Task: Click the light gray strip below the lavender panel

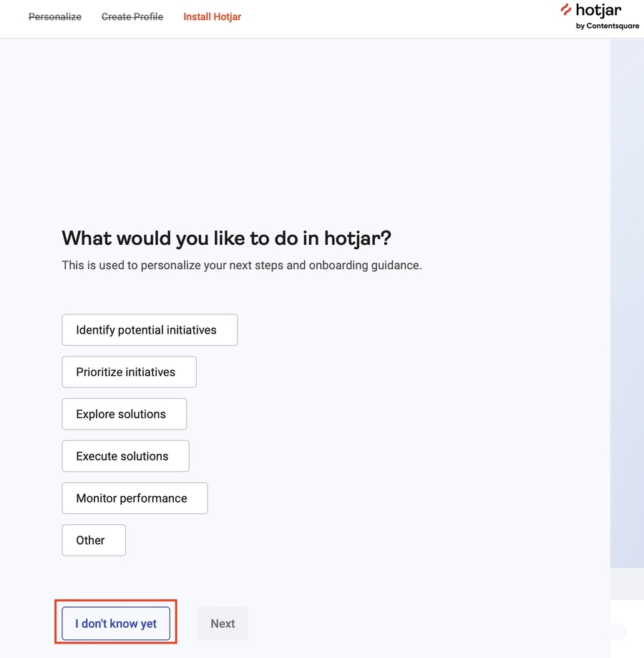Action: pyautogui.click(x=627, y=584)
